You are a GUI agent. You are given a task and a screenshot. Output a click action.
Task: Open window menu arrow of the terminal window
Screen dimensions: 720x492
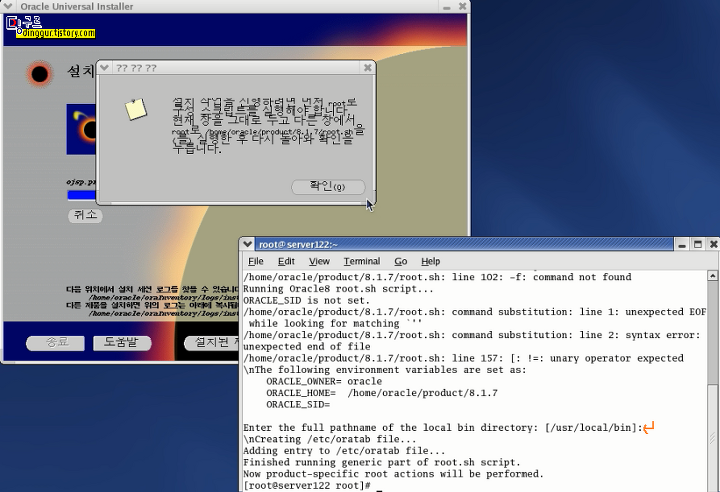coord(247,244)
